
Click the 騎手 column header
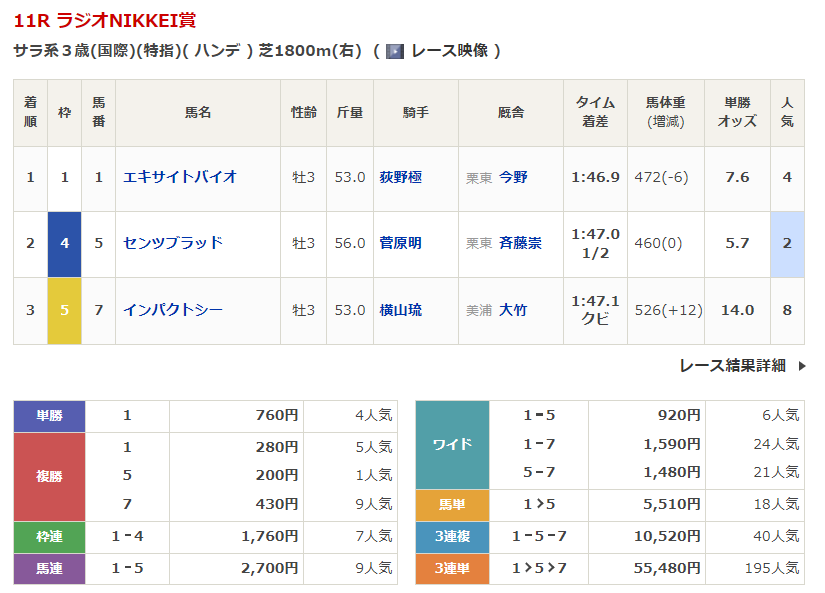[x=416, y=113]
